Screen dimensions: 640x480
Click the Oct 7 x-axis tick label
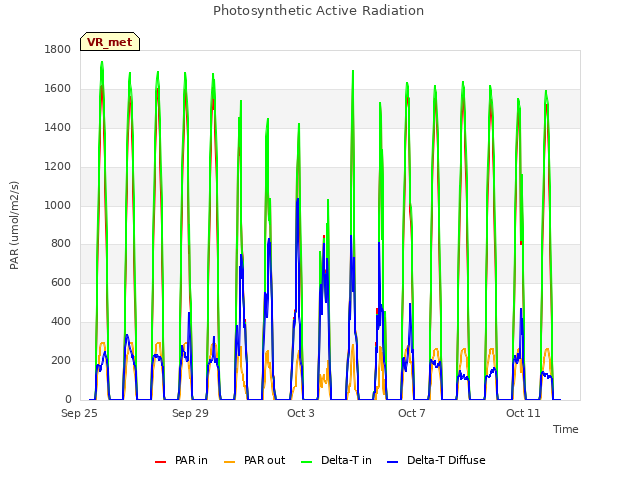(x=412, y=413)
